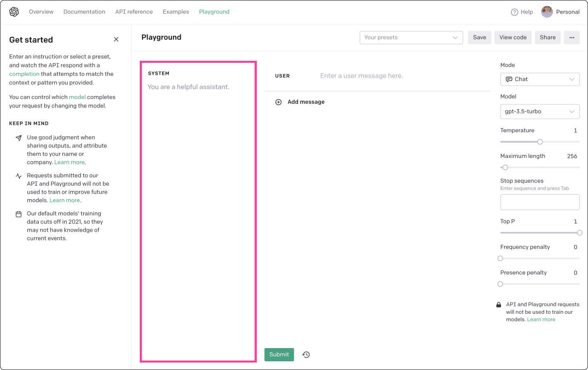The width and height of the screenshot is (588, 370).
Task: Open Learn more link under lock notice
Action: (x=541, y=320)
